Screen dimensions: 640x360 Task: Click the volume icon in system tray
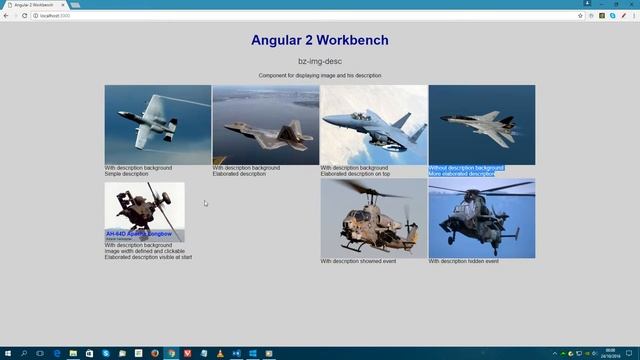[x=594, y=353]
